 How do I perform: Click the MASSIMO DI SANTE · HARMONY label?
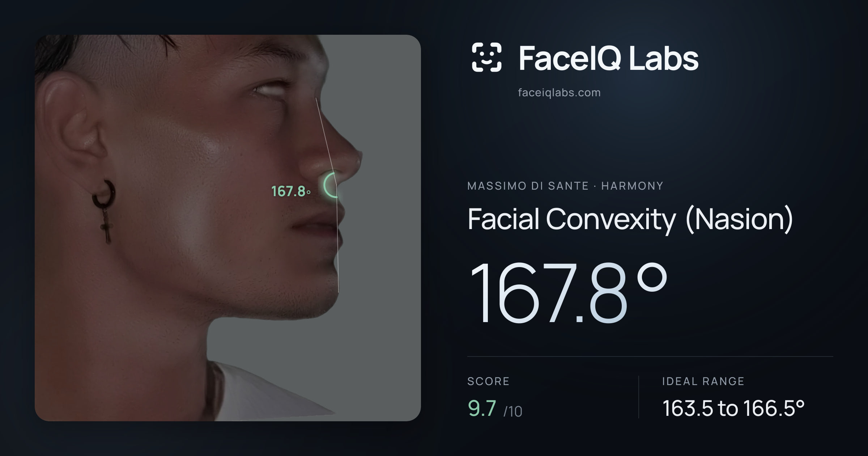click(x=565, y=186)
